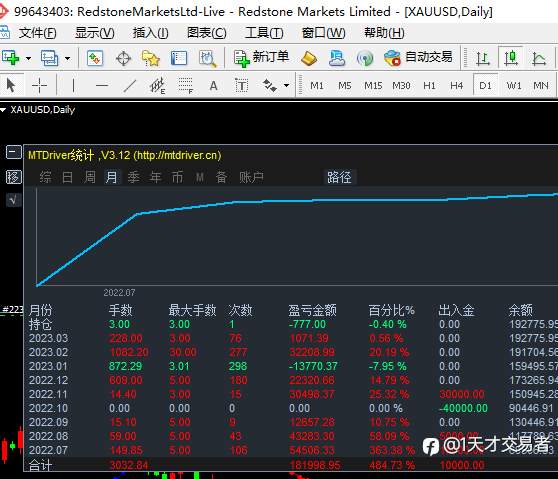Select the horizontal line drawing tool

pyautogui.click(x=102, y=85)
